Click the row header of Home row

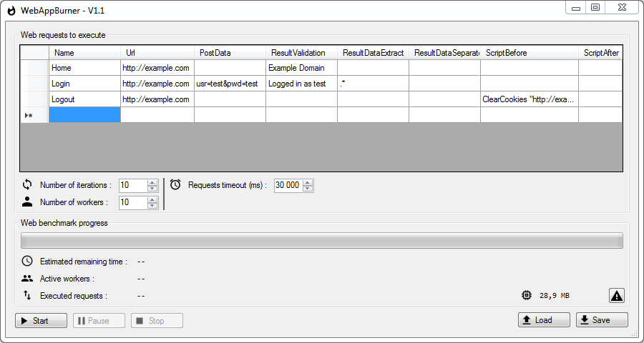pos(34,68)
